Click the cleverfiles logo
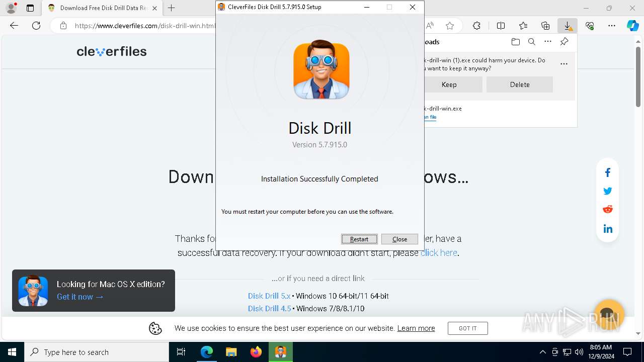This screenshot has height=362, width=644. click(112, 51)
